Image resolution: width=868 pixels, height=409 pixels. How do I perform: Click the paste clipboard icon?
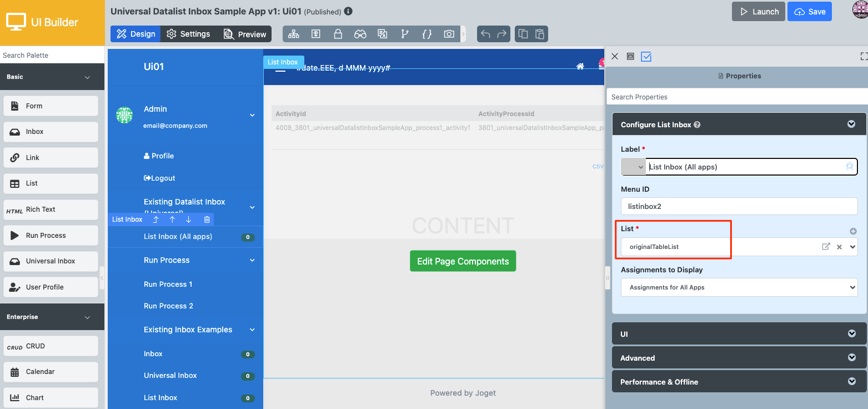[x=539, y=34]
